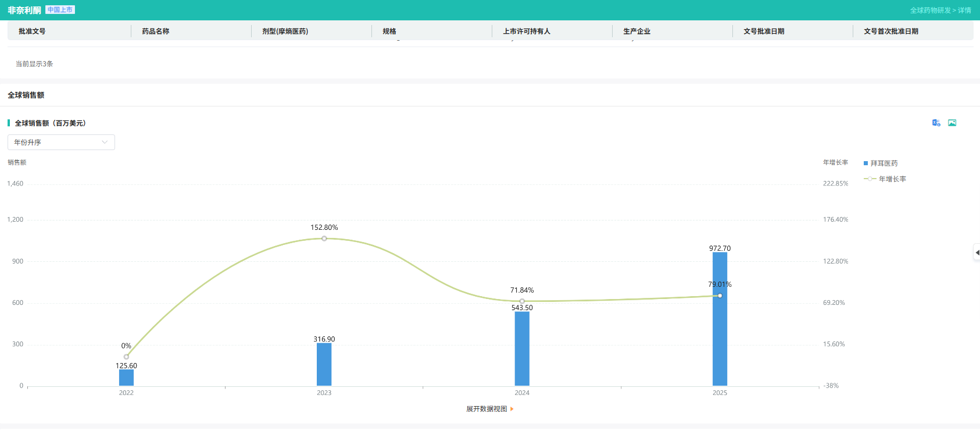Click the 2024 sales bar showing 543.50
The height and width of the screenshot is (434, 980).
[522, 348]
